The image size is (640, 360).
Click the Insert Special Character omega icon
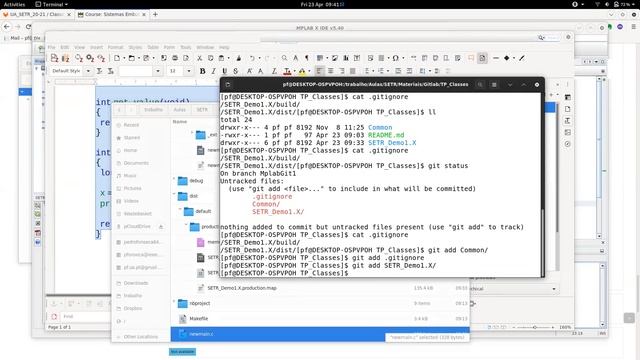(395, 58)
